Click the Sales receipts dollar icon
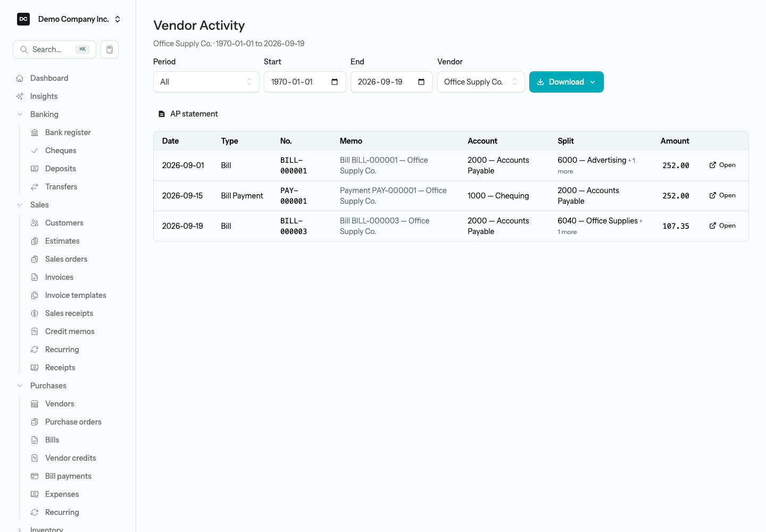Viewport: 766px width, 532px height. pos(35,313)
